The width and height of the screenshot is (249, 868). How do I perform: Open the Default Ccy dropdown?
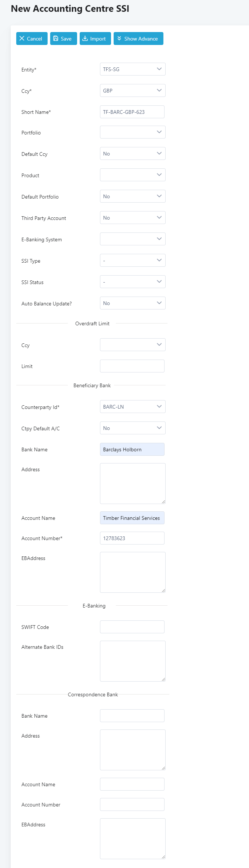coord(132,154)
